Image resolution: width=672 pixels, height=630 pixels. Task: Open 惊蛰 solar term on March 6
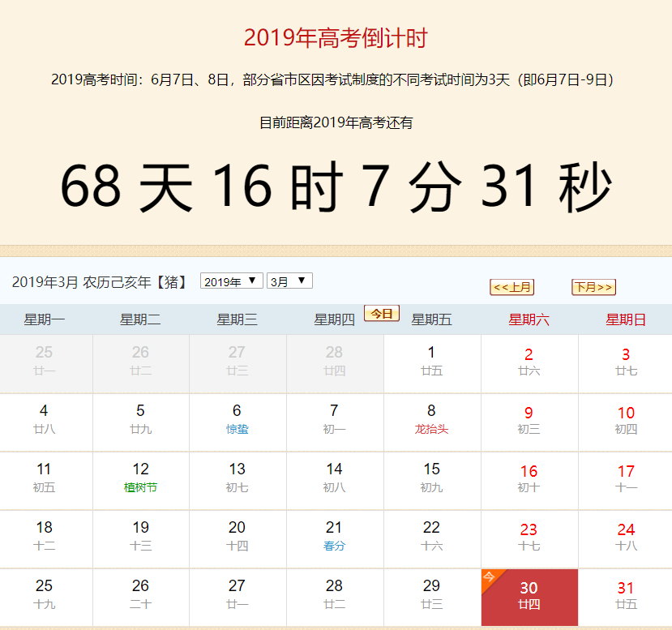[x=238, y=428]
